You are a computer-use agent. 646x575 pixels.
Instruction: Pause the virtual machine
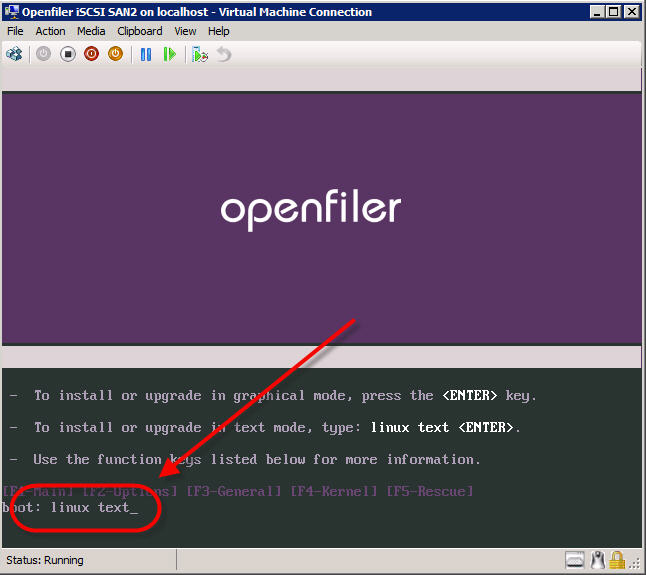[x=146, y=54]
